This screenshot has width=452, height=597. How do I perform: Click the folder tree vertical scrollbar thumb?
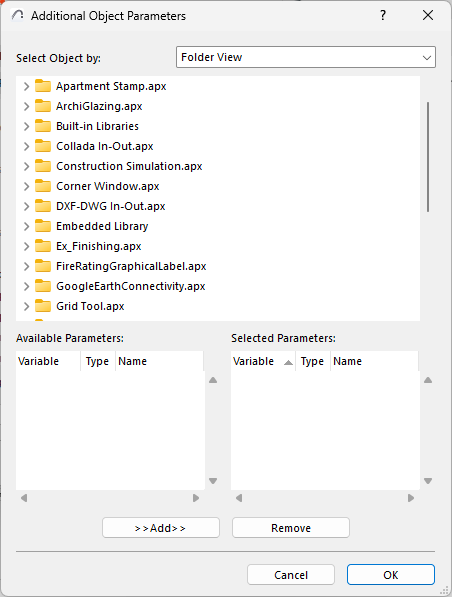428,157
